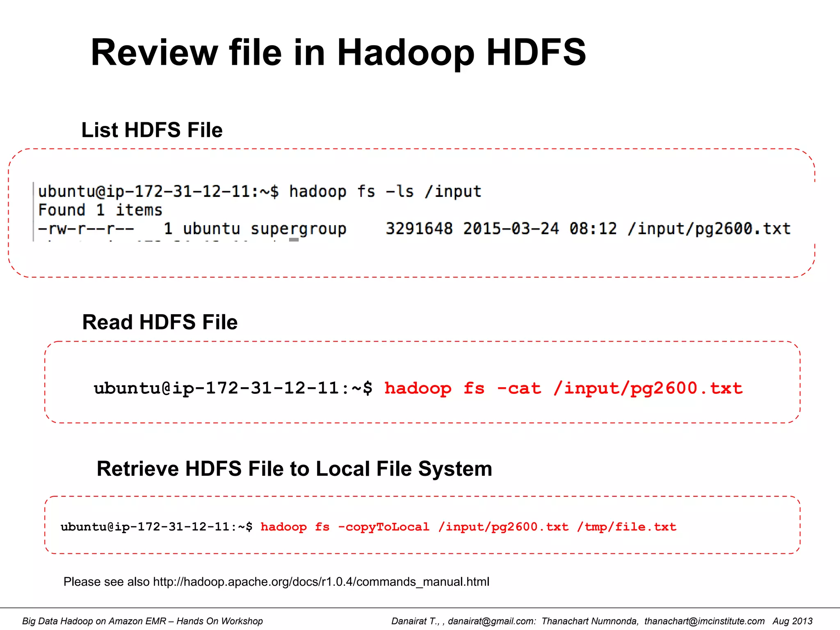
Task: Select the 'List HDFS File' heading
Action: [x=152, y=130]
